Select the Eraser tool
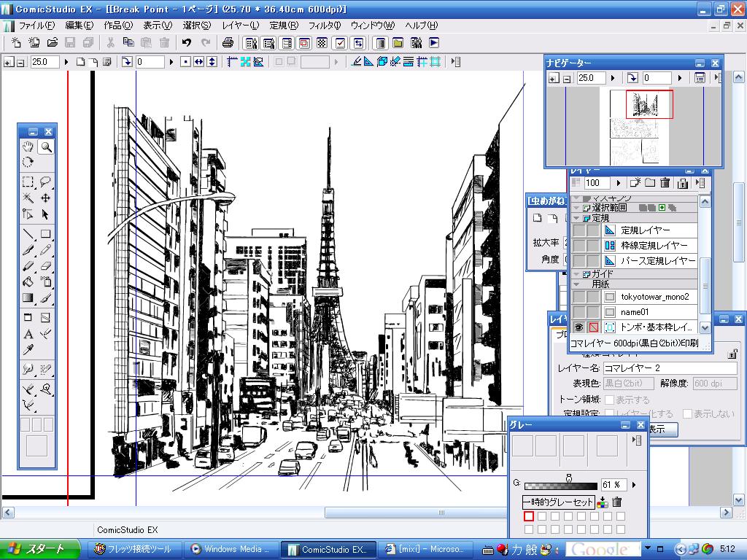The height and width of the screenshot is (560, 747). [x=46, y=266]
